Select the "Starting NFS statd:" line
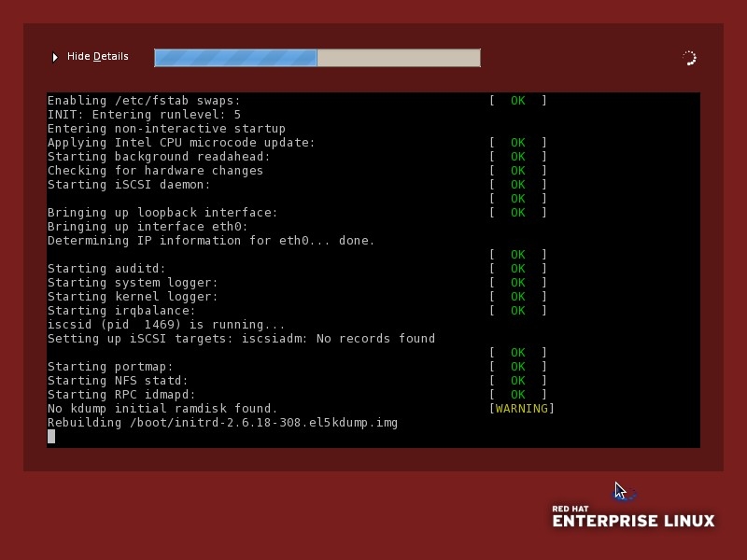 pos(118,381)
